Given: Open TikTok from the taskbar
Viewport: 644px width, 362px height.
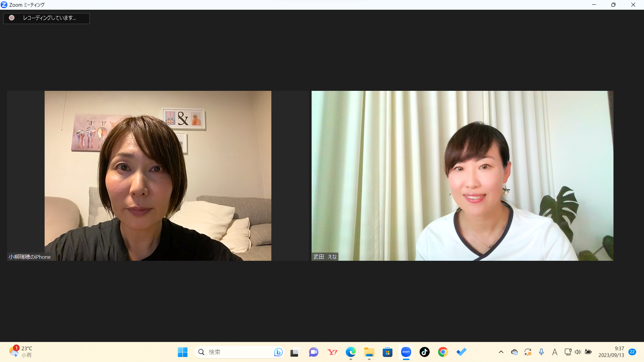Looking at the screenshot, I should tap(425, 352).
